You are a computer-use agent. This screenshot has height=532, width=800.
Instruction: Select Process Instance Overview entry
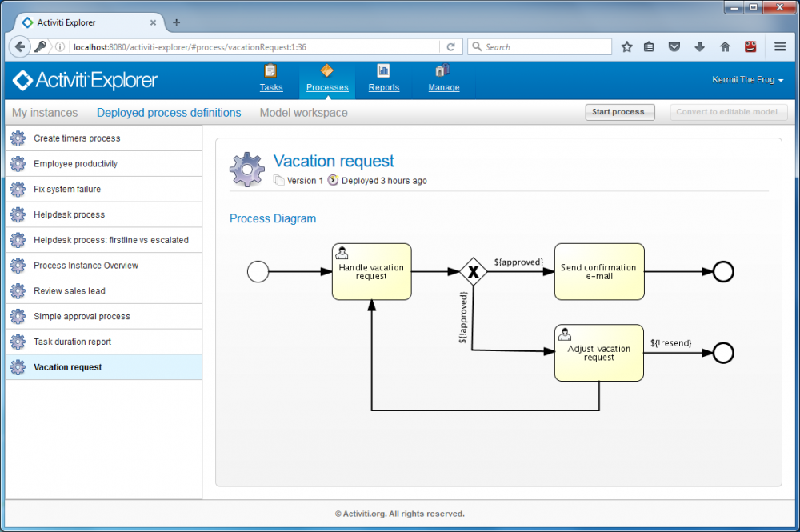pyautogui.click(x=104, y=266)
